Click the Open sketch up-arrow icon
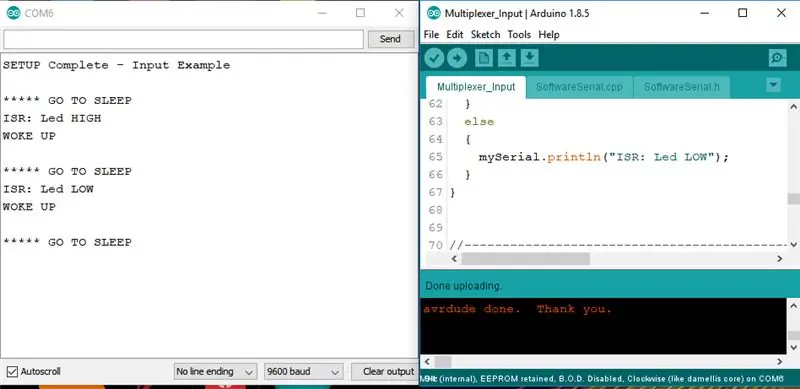Image resolution: width=800 pixels, height=389 pixels. tap(506, 58)
